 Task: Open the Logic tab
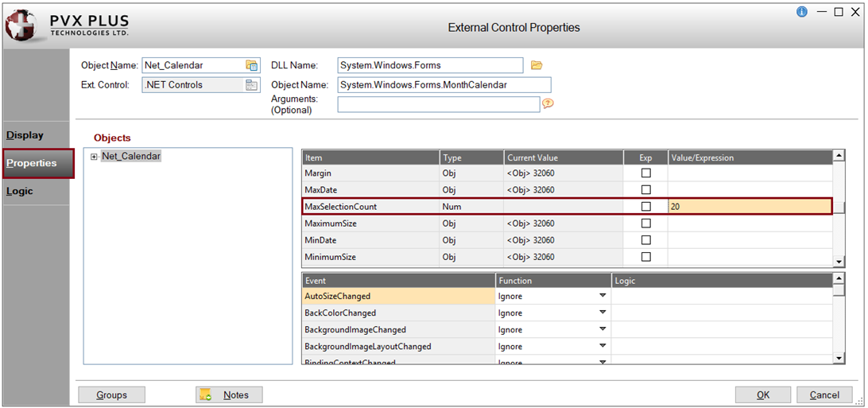coord(20,191)
